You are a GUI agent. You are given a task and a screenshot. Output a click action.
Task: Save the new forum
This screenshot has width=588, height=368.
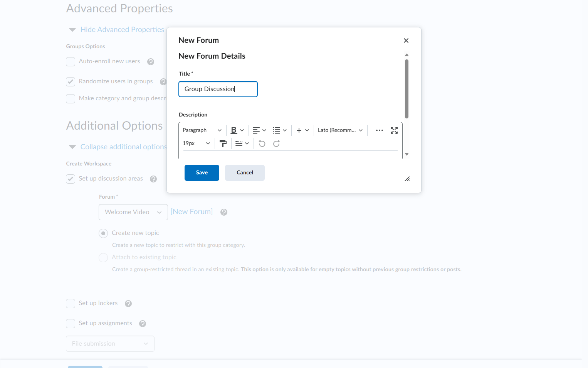tap(202, 173)
